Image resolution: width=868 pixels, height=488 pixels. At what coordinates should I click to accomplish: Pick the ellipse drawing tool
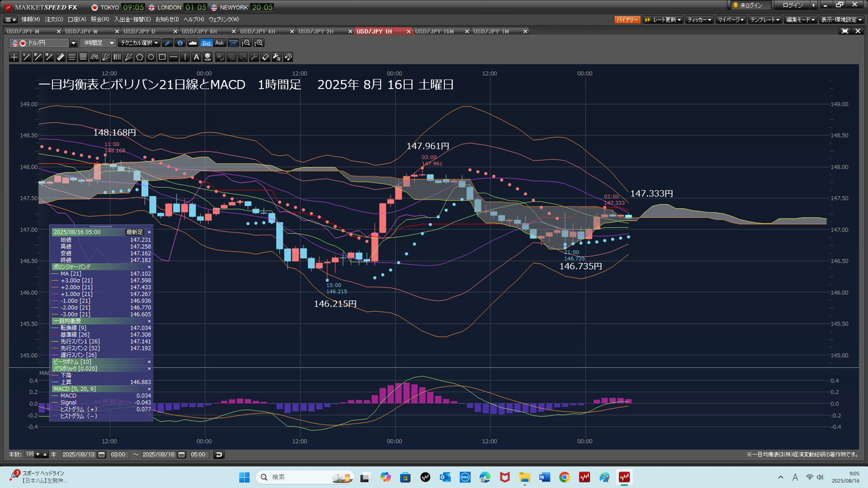(151, 57)
